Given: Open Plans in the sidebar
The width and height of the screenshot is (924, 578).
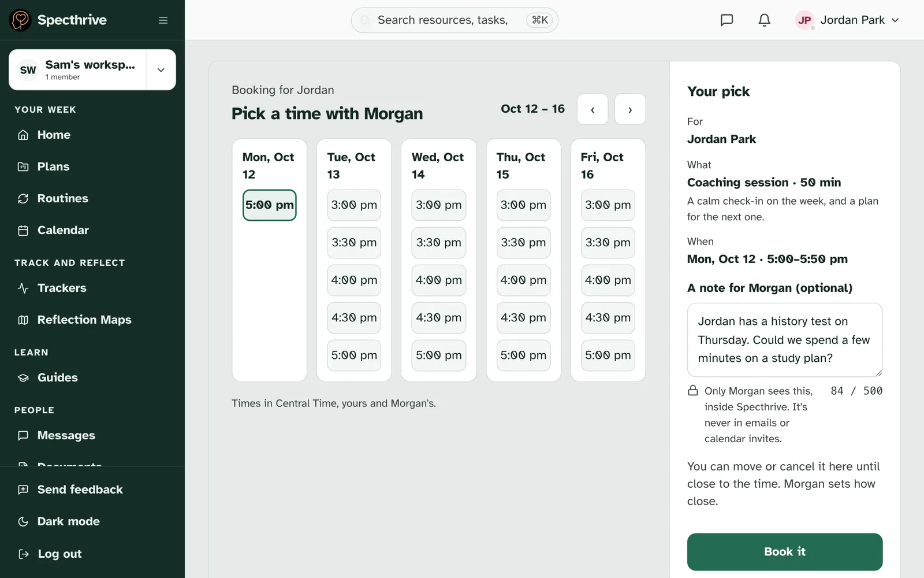Looking at the screenshot, I should pyautogui.click(x=92, y=166).
